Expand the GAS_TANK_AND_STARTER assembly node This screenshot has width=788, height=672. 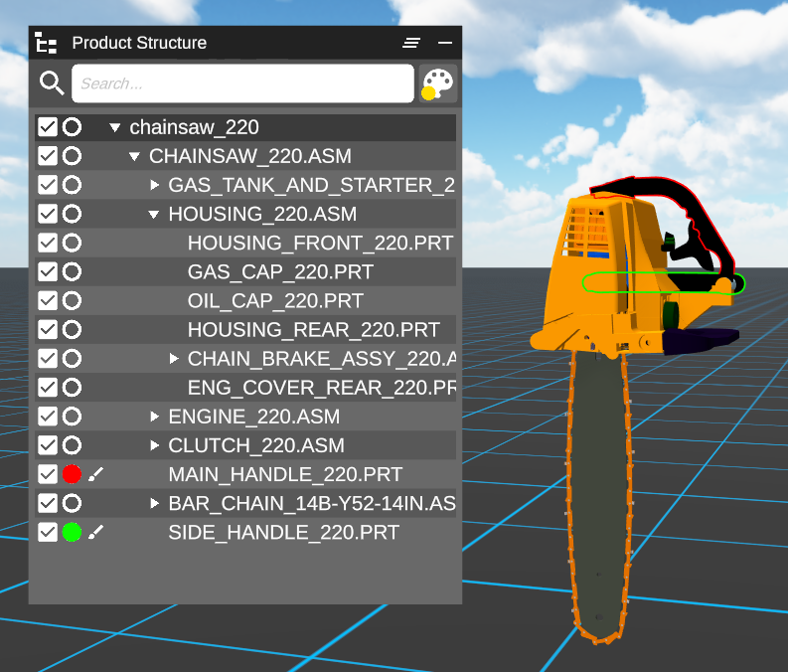pos(154,185)
